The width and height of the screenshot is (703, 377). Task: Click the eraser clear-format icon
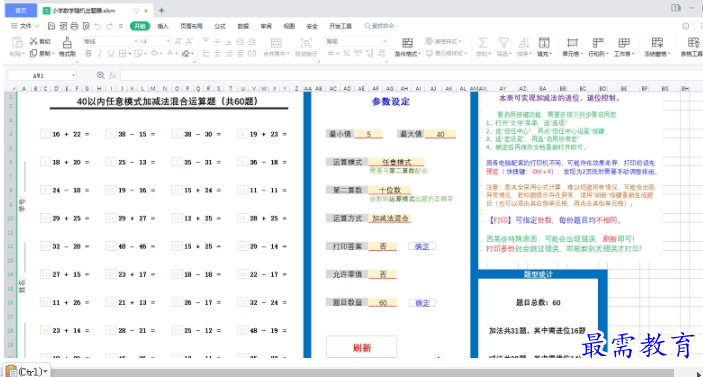(186, 53)
